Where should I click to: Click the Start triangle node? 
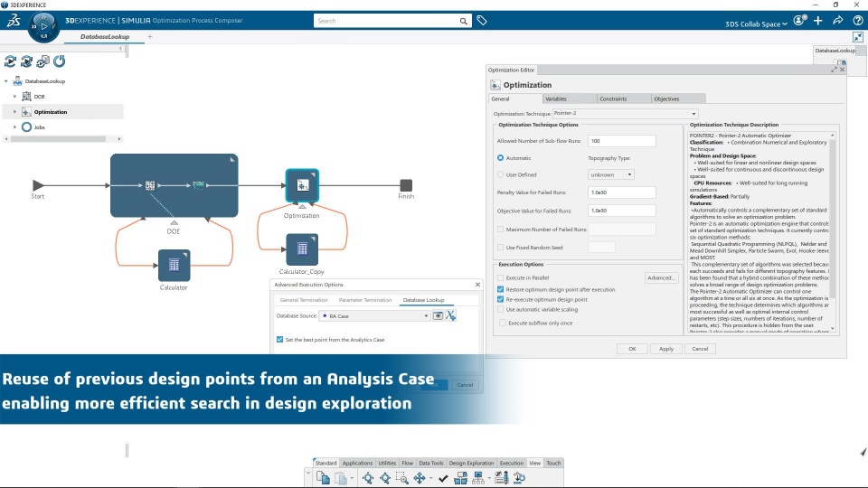point(38,185)
